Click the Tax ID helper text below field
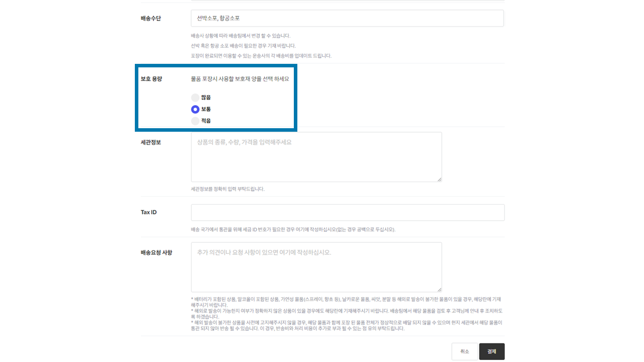 point(293,230)
